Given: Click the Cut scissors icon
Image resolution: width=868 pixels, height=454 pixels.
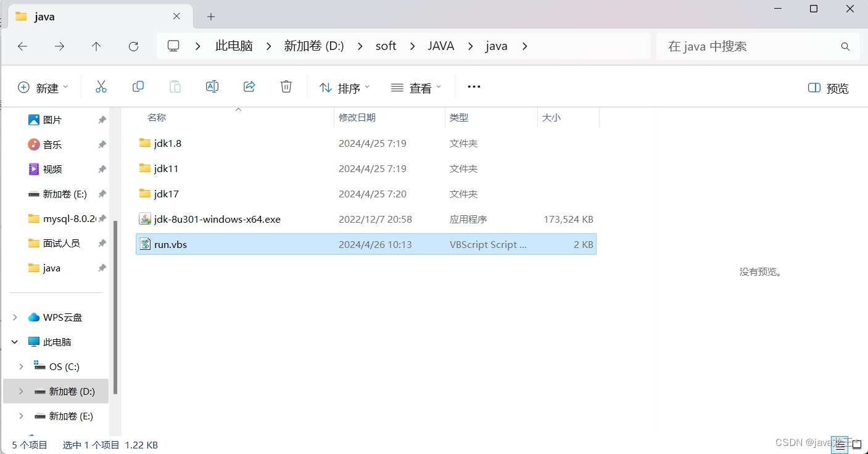Looking at the screenshot, I should (101, 87).
